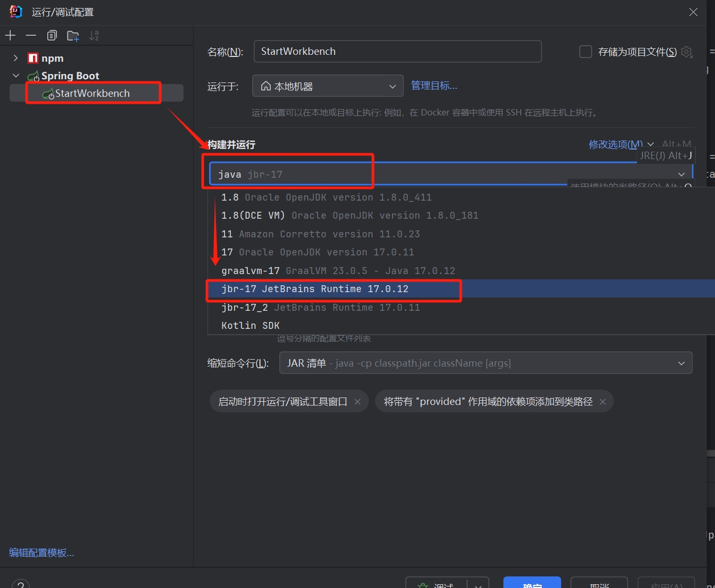Choose 1.8 Oracle OpenJDK version 1.8.0_411

tap(461, 197)
